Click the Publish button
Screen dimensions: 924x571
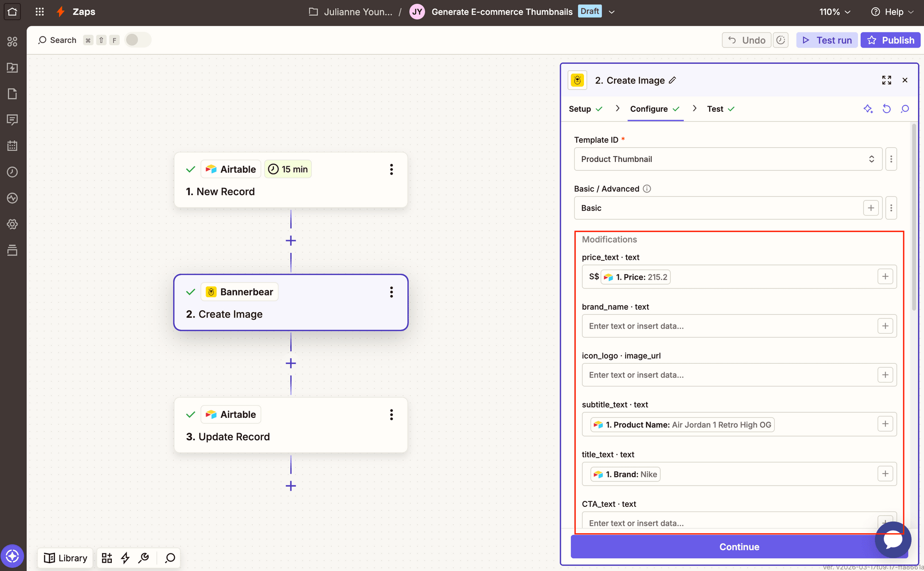coord(890,40)
